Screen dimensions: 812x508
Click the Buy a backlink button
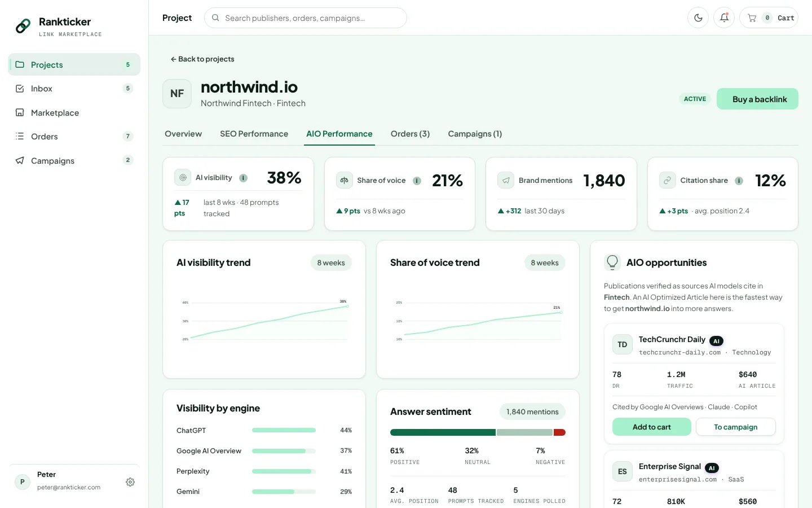pos(757,99)
